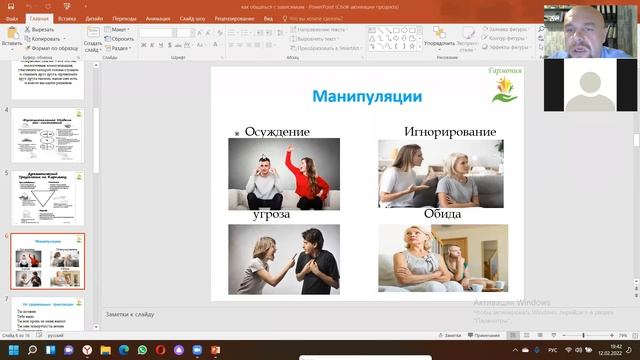Open the Раздел section dropdown
The width and height of the screenshot is (640, 360).
[118, 48]
